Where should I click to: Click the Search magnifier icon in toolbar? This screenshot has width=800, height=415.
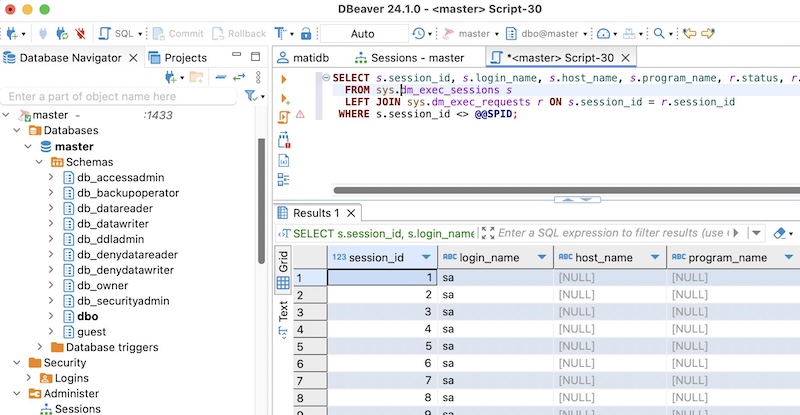(x=659, y=34)
